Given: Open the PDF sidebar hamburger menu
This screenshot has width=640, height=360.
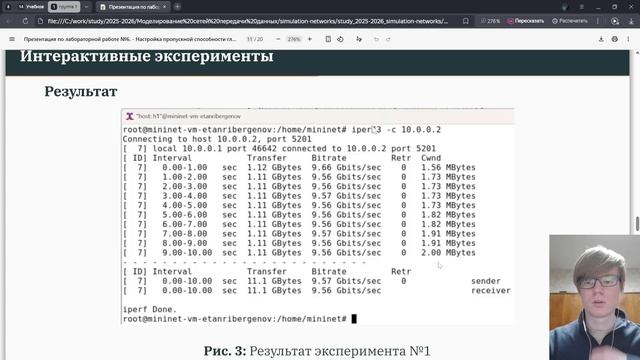Looking at the screenshot, I should [x=12, y=39].
